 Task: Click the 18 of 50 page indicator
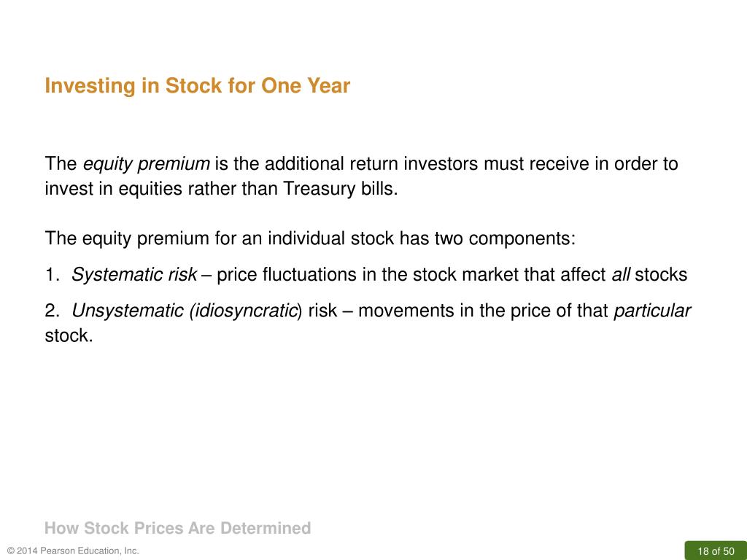(716, 551)
